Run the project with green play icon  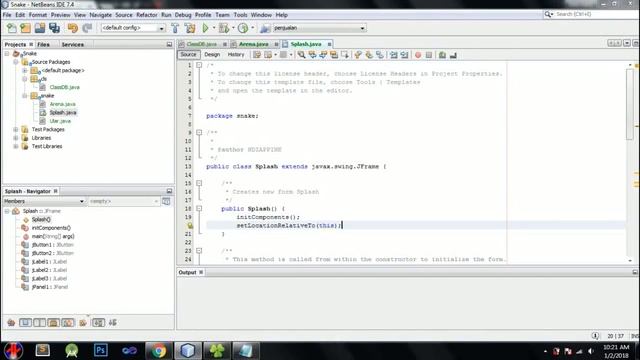point(205,28)
